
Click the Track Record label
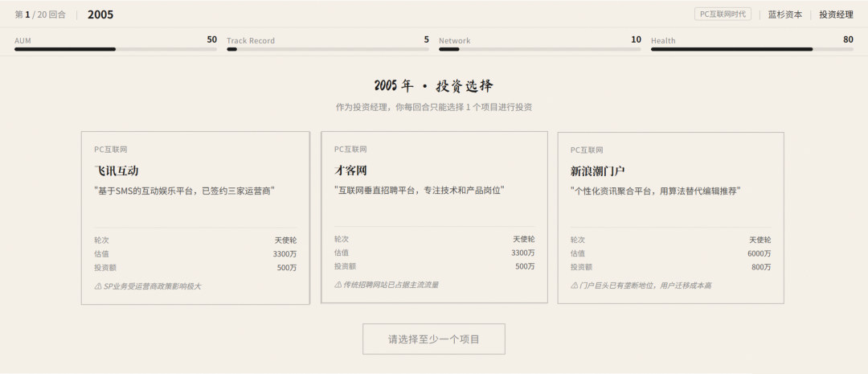pos(250,40)
